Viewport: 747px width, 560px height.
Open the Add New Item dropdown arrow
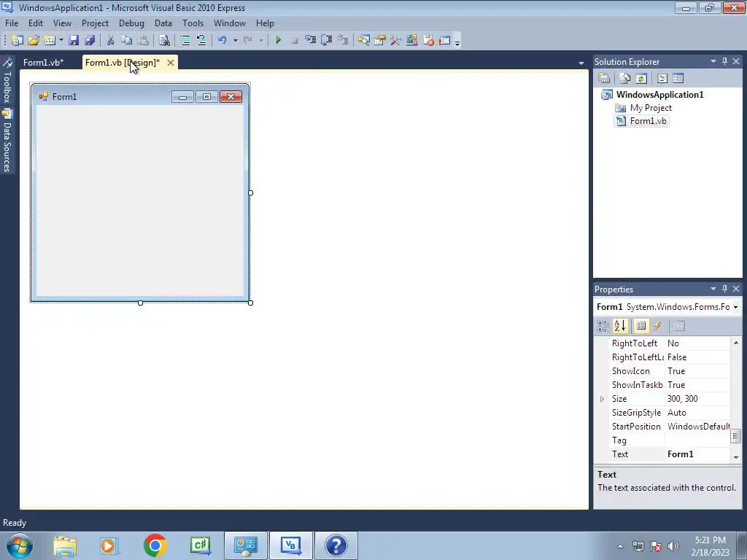click(61, 41)
